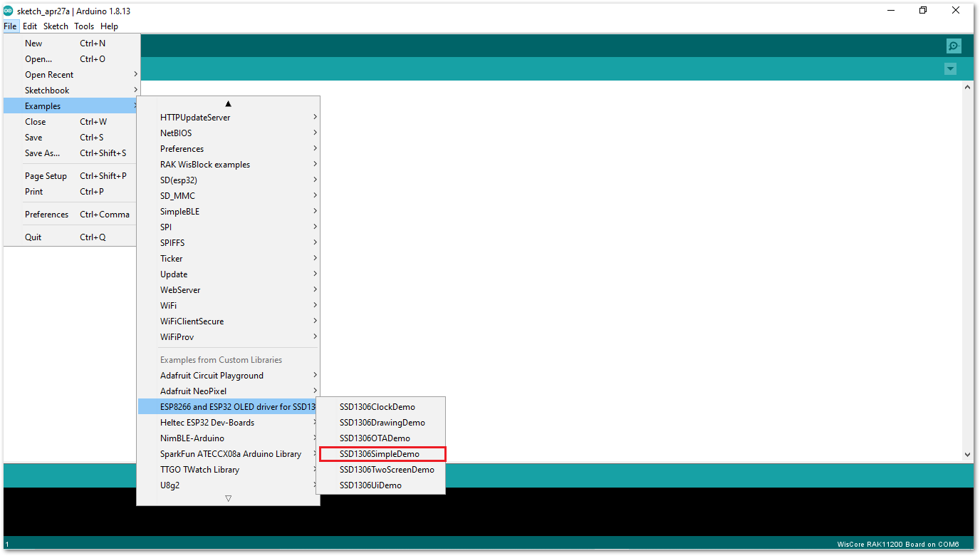980x556 pixels.
Task: Restore down the Arduino window
Action: [x=923, y=11]
